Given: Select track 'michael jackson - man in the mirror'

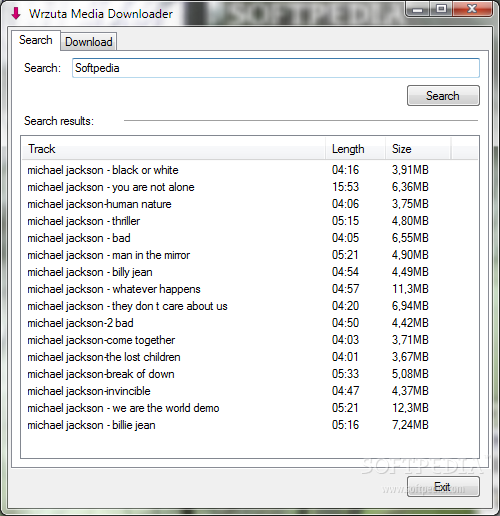Looking at the screenshot, I should pos(109,255).
